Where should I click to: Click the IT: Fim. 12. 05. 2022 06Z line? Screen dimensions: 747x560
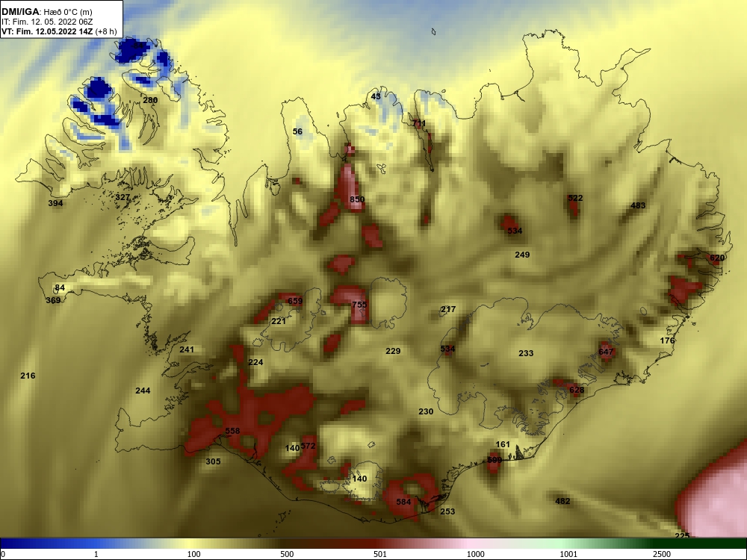coord(46,22)
